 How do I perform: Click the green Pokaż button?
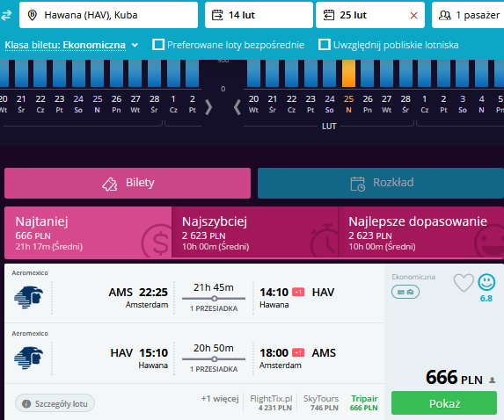444,403
